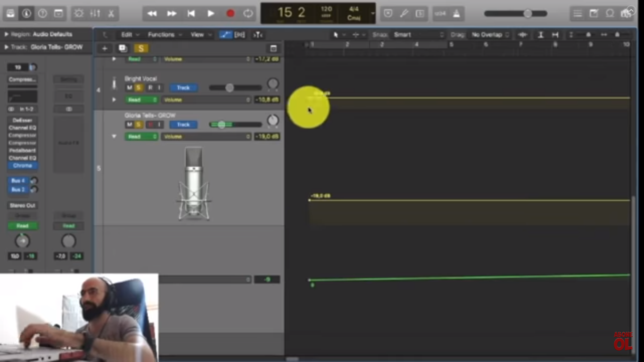Click the Track automation button on Bright Vocal

click(x=183, y=88)
